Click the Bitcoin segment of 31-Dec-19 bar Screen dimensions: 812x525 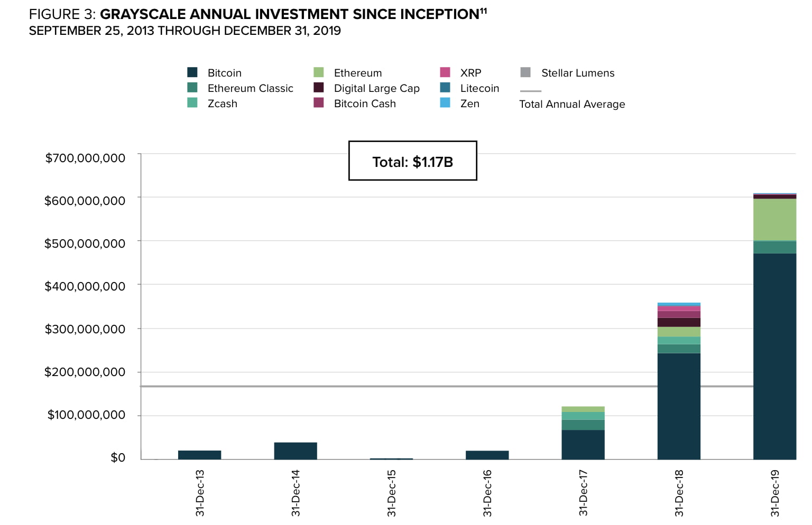[774, 357]
